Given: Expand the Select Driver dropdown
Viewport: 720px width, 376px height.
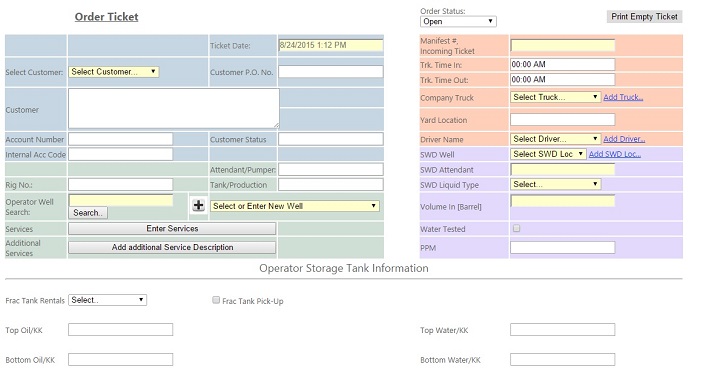Looking at the screenshot, I should [555, 139].
